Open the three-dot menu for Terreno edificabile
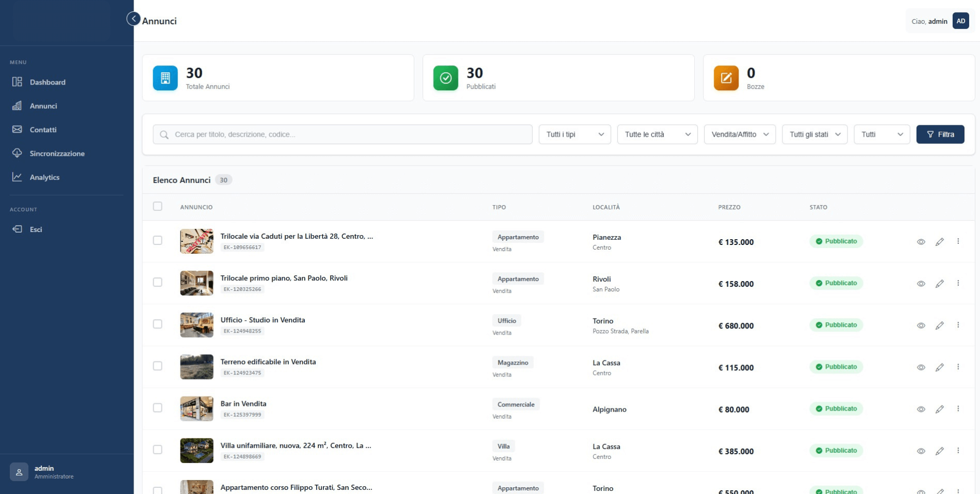The height and width of the screenshot is (494, 980). [958, 367]
